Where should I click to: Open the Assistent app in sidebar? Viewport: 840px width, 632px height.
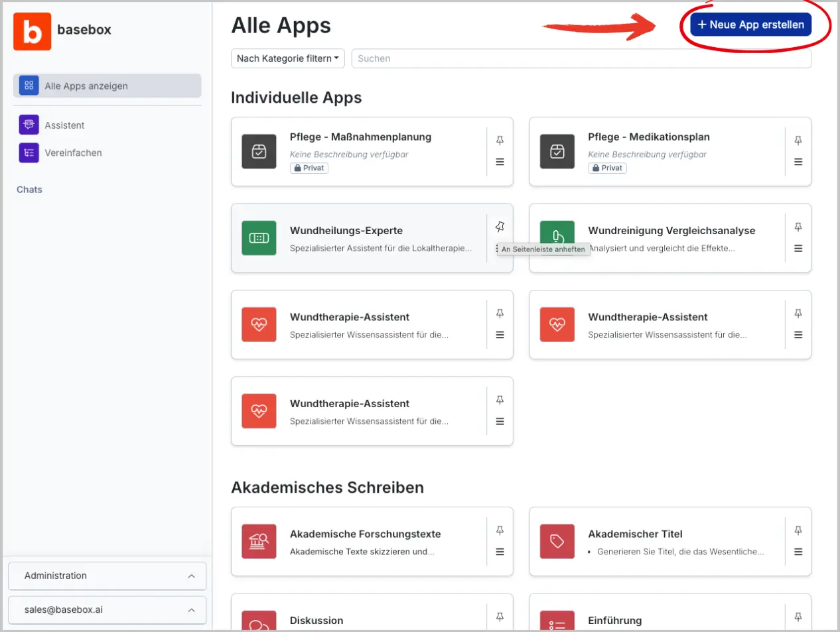64,125
